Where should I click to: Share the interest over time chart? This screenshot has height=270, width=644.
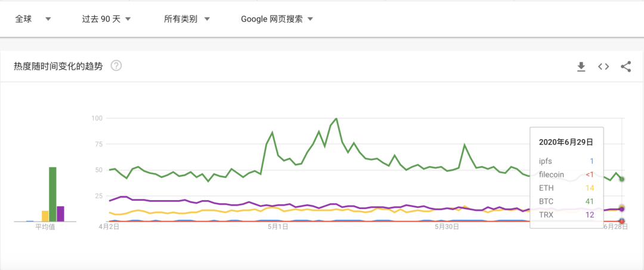pyautogui.click(x=626, y=67)
